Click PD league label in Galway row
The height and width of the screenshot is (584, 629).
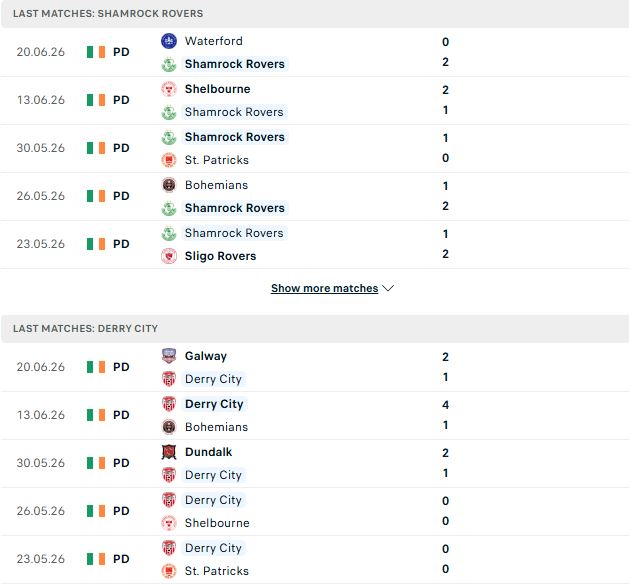(x=121, y=367)
